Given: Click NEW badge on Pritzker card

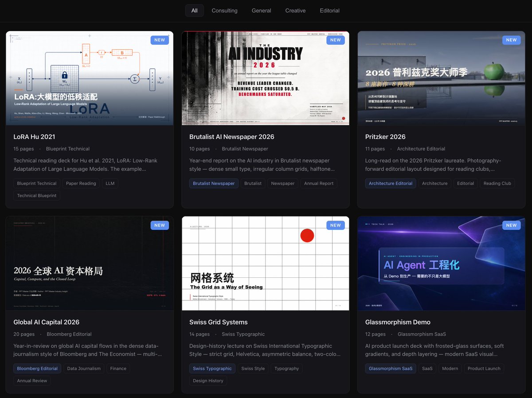Looking at the screenshot, I should click(x=512, y=40).
